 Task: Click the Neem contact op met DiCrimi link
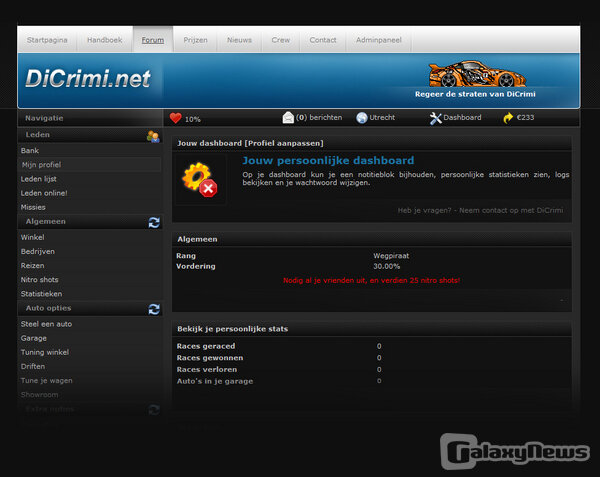click(511, 210)
